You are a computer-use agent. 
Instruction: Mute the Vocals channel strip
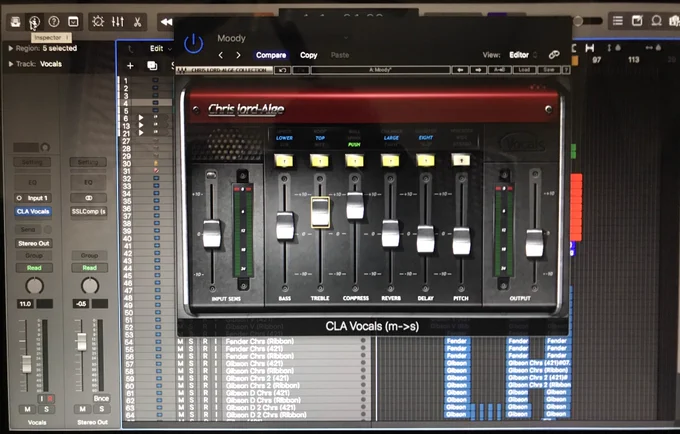[27, 409]
